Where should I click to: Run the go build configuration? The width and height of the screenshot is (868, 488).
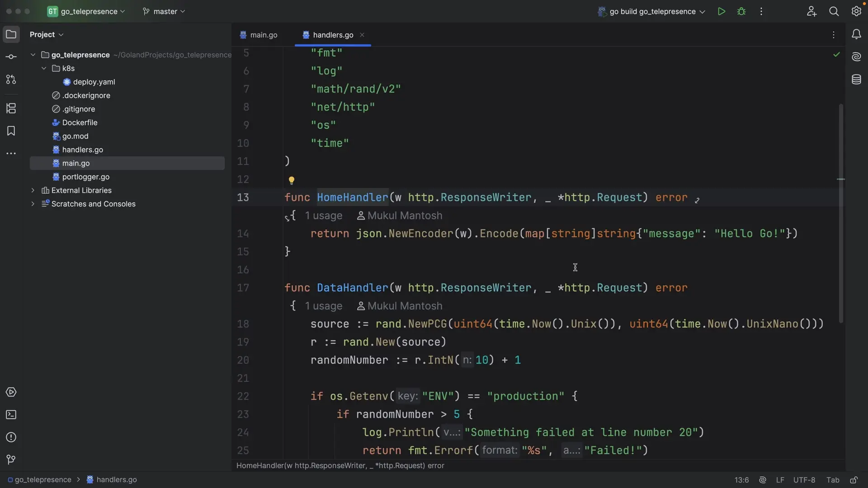(x=722, y=11)
